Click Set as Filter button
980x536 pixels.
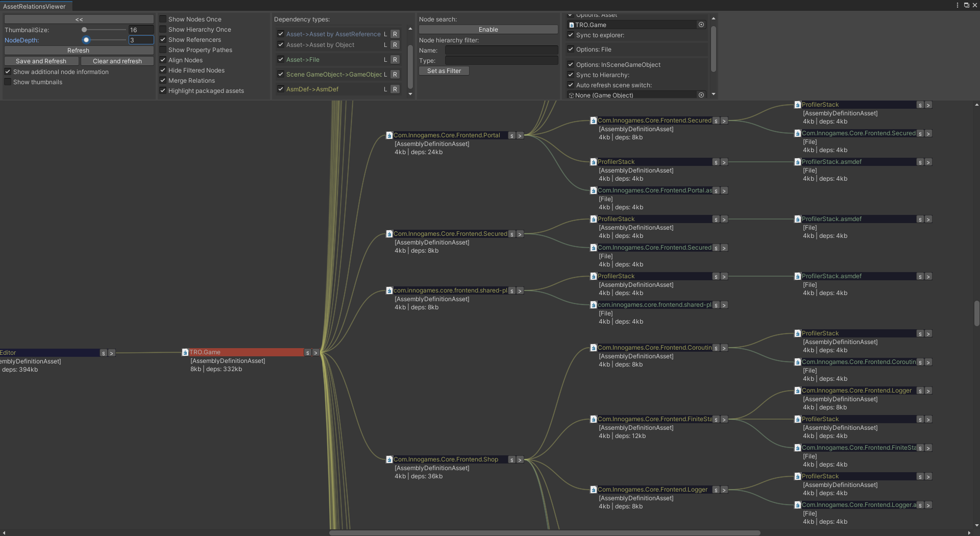(444, 71)
